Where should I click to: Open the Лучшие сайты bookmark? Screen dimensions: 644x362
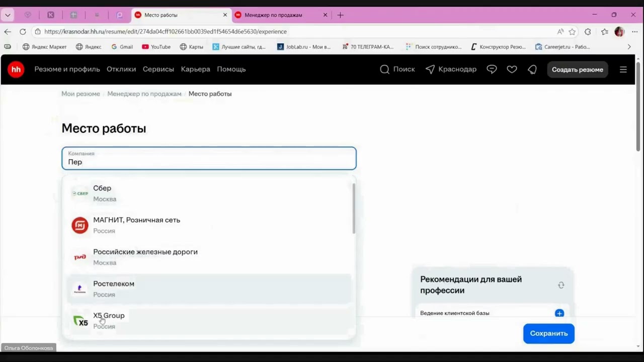point(239,47)
